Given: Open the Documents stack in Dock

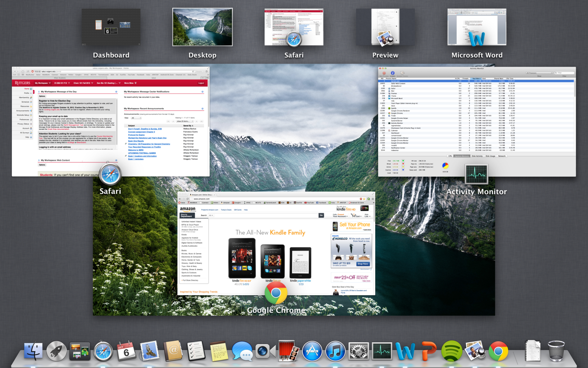Looking at the screenshot, I should (x=533, y=351).
